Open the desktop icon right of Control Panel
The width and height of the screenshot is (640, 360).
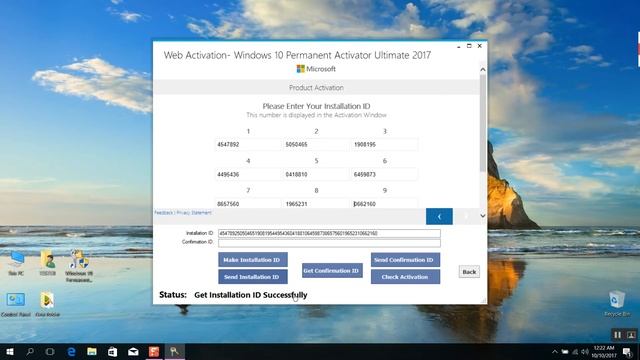tap(47, 304)
